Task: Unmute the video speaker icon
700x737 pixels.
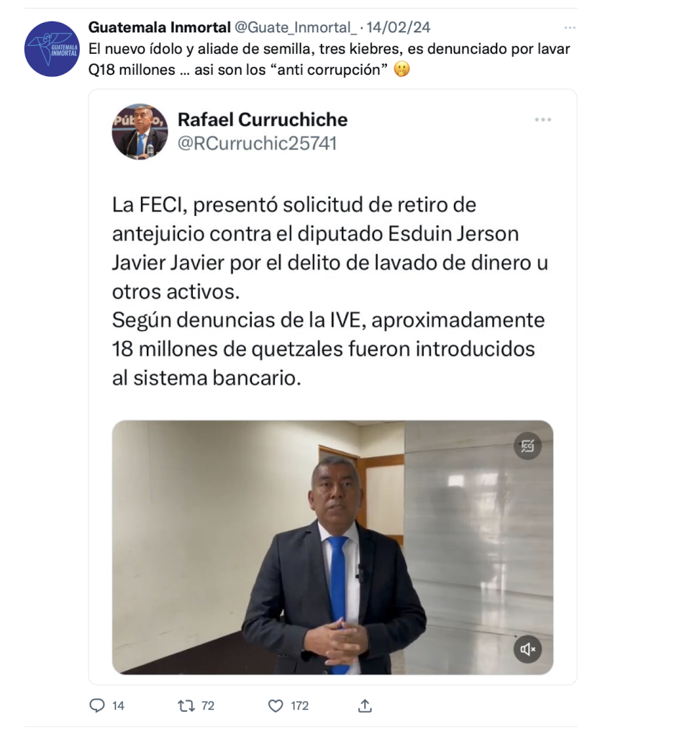Action: tap(527, 649)
